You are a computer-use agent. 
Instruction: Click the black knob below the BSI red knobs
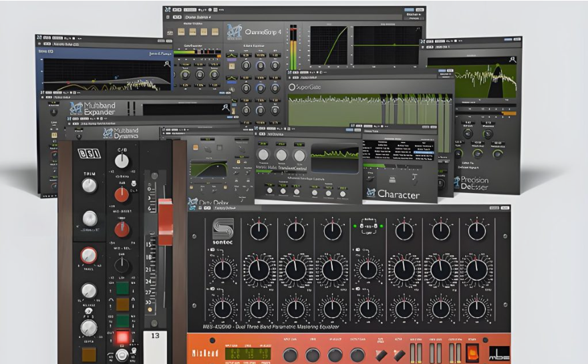tap(122, 266)
